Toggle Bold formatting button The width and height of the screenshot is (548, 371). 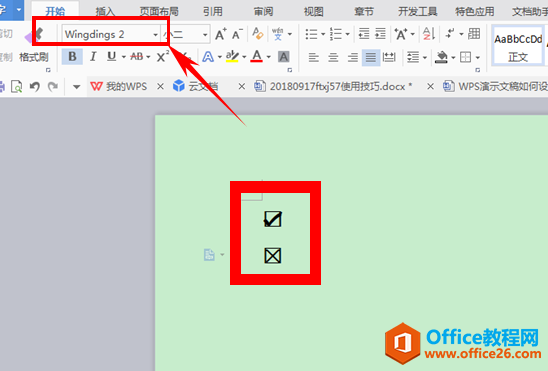coord(72,57)
